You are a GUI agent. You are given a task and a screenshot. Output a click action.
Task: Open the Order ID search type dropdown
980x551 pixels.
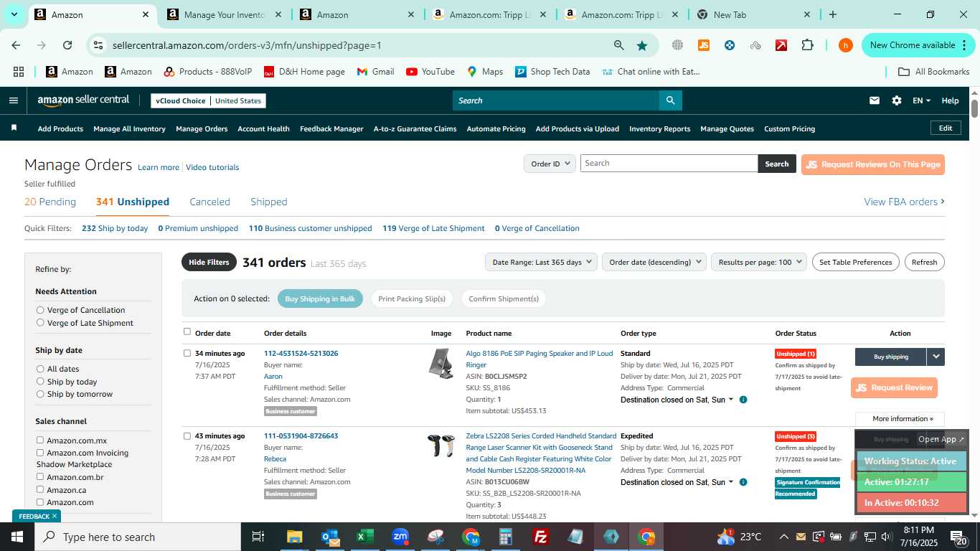pos(550,164)
